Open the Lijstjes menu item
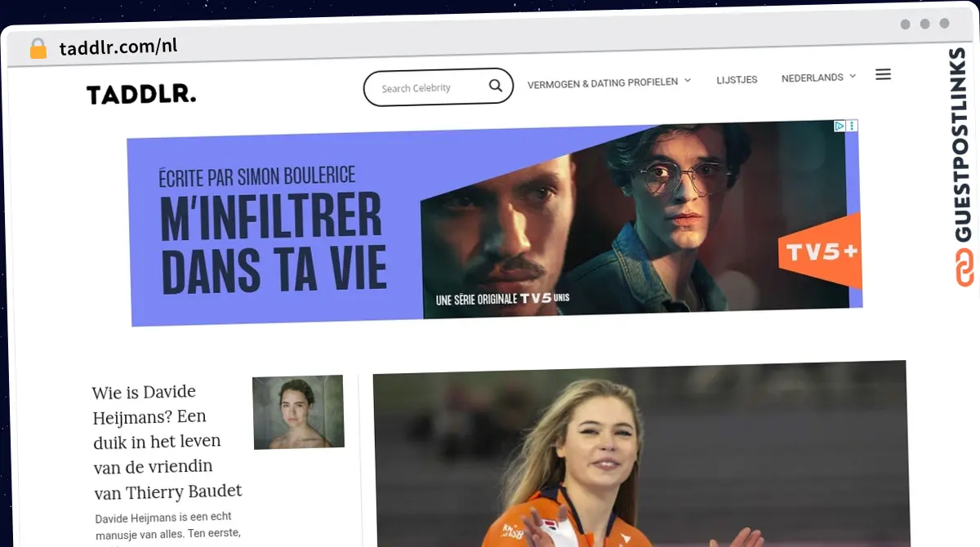 pyautogui.click(x=737, y=79)
